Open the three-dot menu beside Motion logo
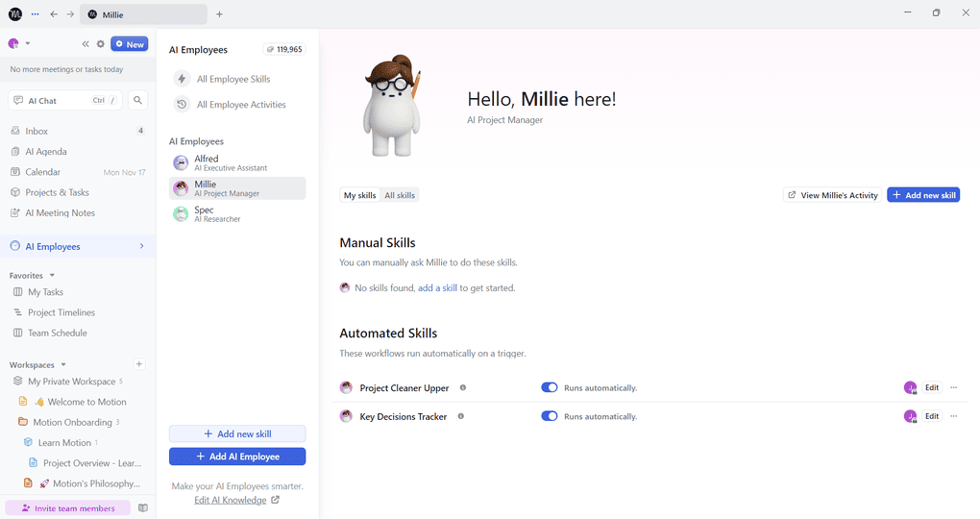 pyautogui.click(x=35, y=13)
